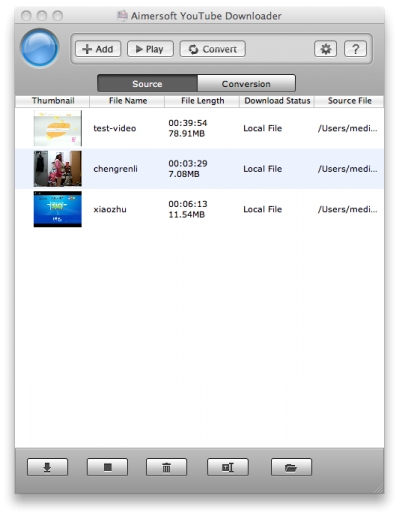Click the trash delete icon button
Image resolution: width=400 pixels, height=516 pixels.
[166, 467]
